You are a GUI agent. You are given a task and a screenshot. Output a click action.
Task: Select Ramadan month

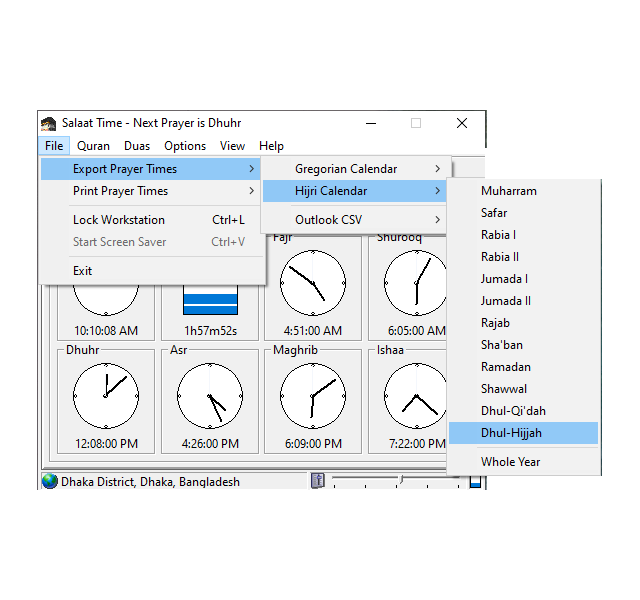point(523,367)
